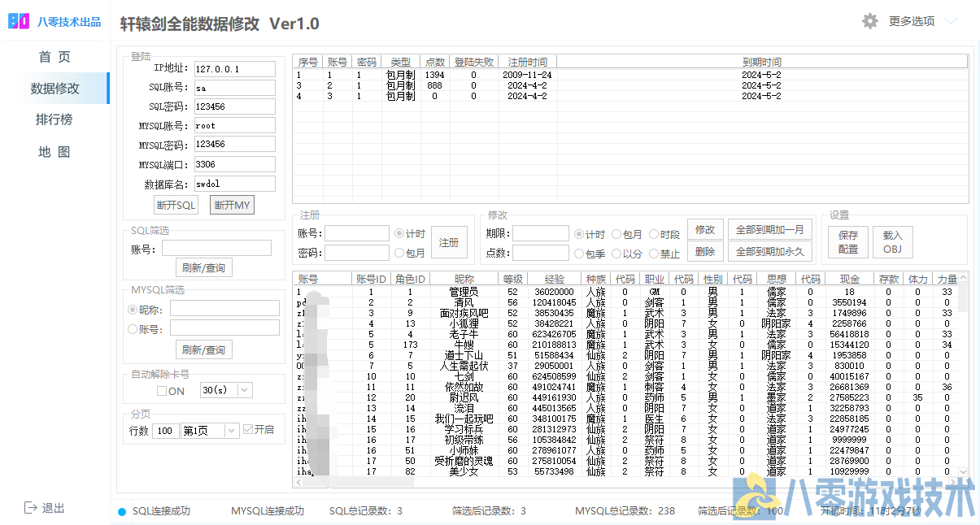Select the 包月 radio in the 修改 section

tap(617, 234)
